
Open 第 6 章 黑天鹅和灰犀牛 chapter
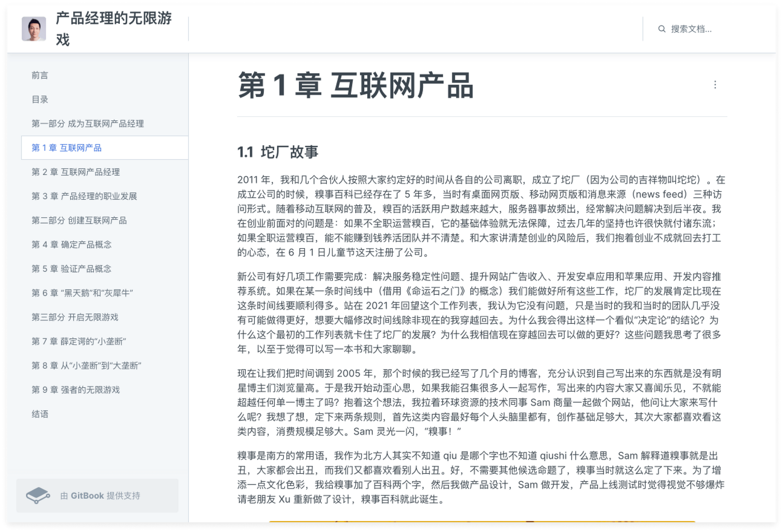click(x=82, y=293)
